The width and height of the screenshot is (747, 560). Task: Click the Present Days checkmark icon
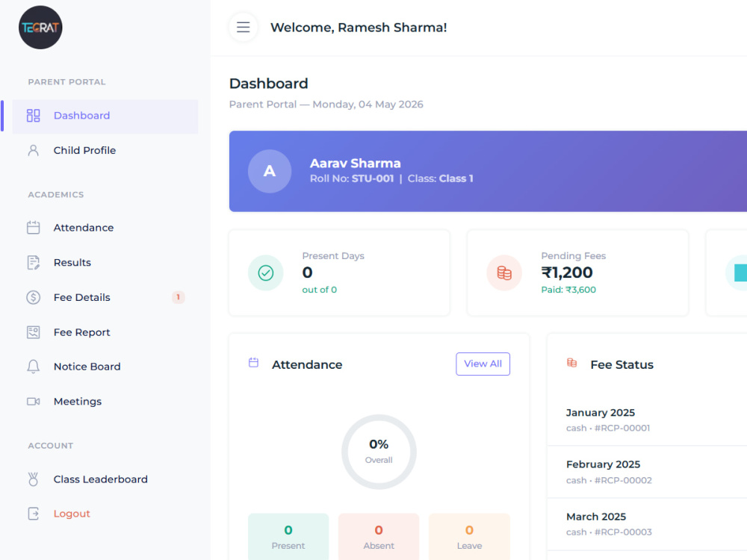[266, 273]
